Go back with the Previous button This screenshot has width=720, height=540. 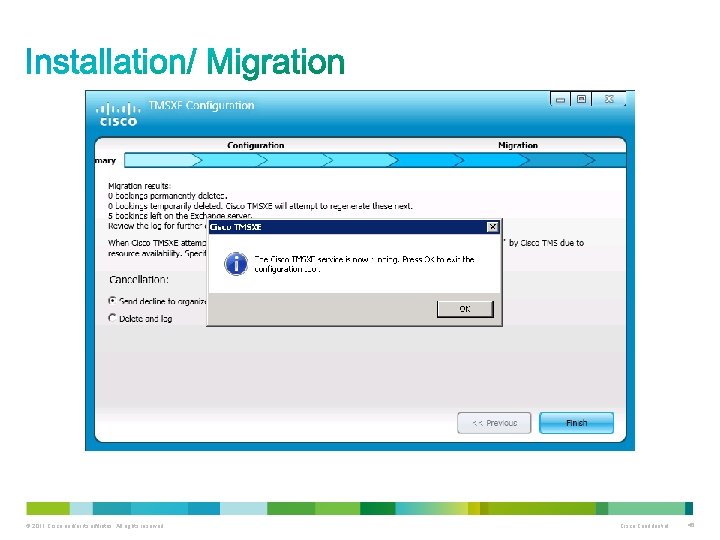pos(494,423)
